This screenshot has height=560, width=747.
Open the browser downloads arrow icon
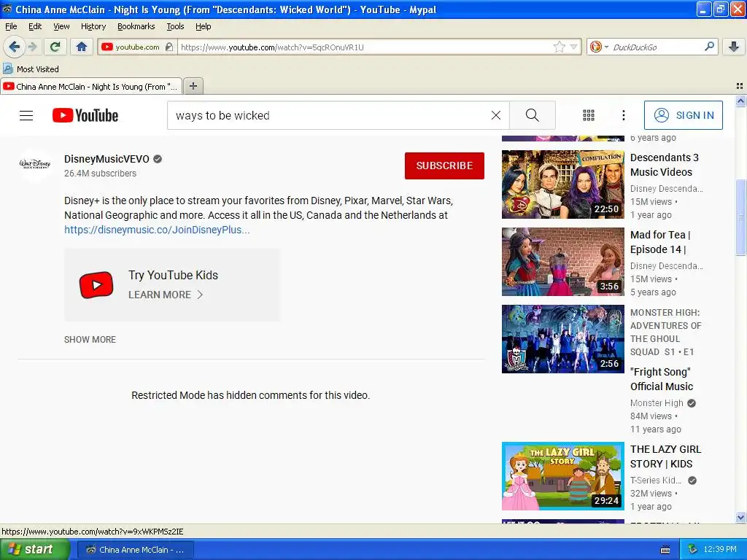pyautogui.click(x=734, y=47)
